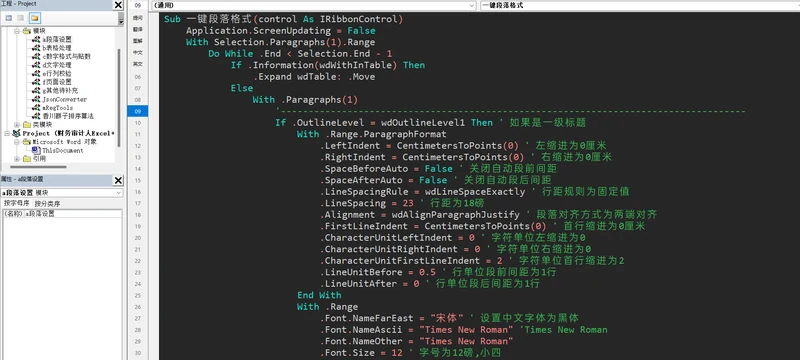Click the If .OutlineLevel = wdOutlineLevel1 line
Screen dimensions: 800x360
click(431, 123)
